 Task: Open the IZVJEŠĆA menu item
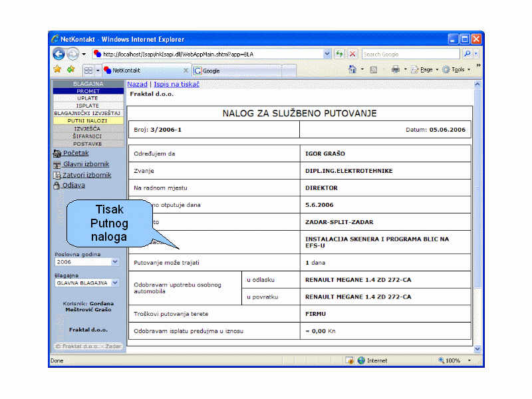pyautogui.click(x=88, y=128)
